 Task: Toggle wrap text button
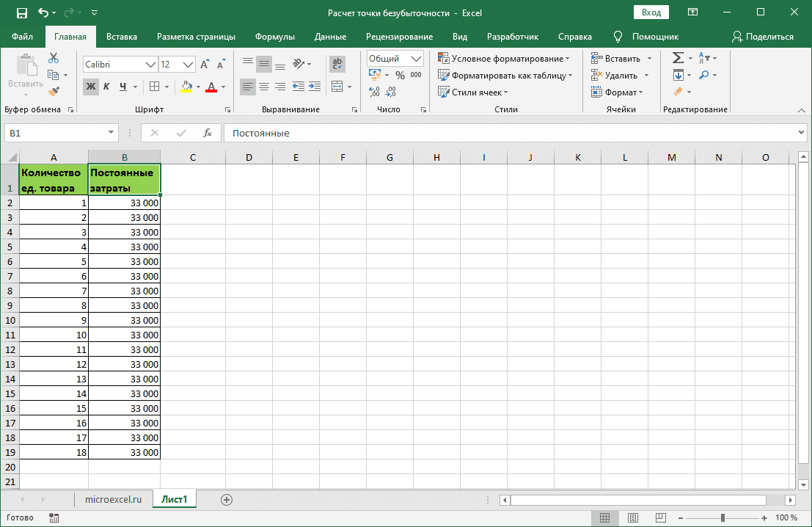coord(337,65)
